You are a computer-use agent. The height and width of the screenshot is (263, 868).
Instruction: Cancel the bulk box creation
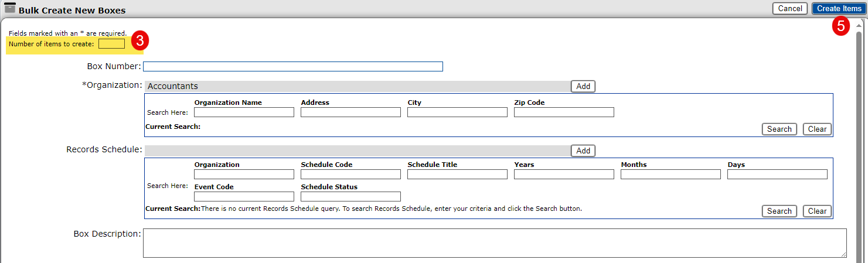click(x=789, y=8)
